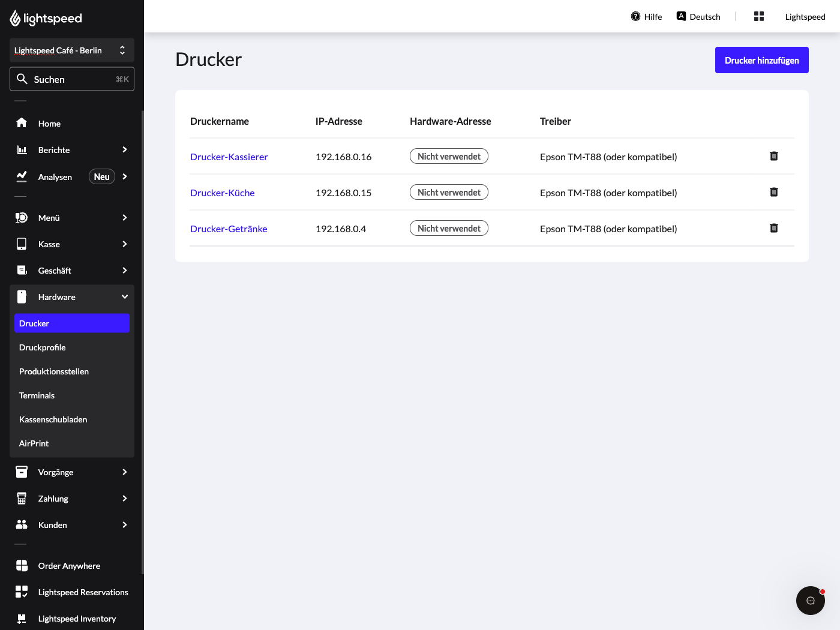The image size is (840, 630).
Task: Expand the Kunden section chevron
Action: [125, 524]
